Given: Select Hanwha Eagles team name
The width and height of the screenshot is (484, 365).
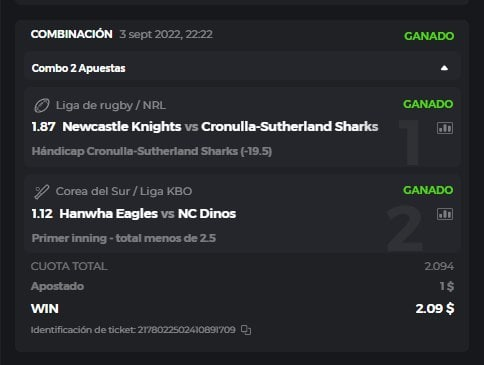Looking at the screenshot, I should pyautogui.click(x=108, y=214).
